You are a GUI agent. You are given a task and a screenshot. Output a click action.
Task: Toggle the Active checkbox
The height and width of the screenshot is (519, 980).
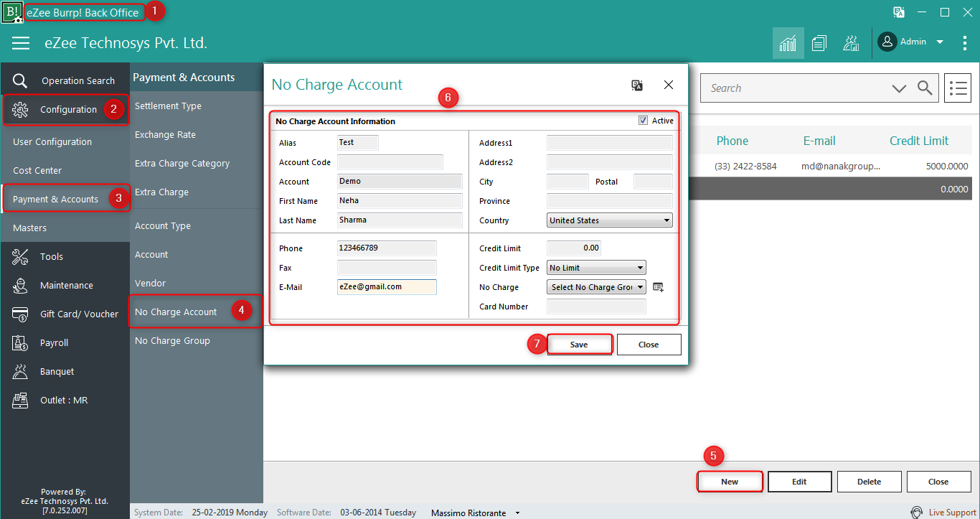click(x=643, y=121)
